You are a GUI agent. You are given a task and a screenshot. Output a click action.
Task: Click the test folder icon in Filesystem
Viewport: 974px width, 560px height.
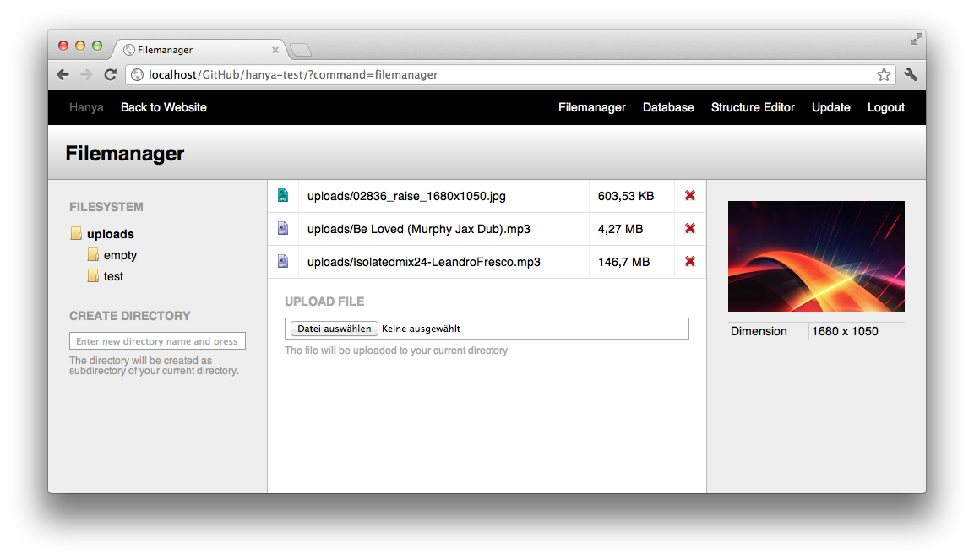click(94, 275)
